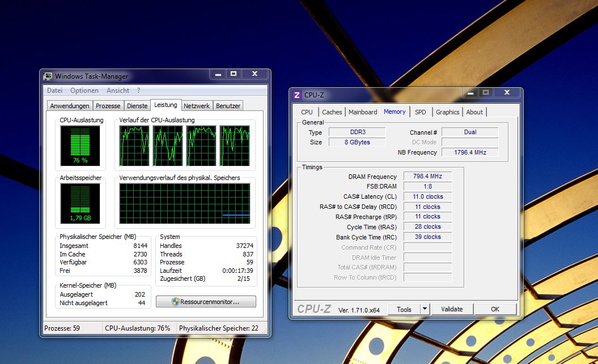Click the Cycle Time 28 clocks value
This screenshot has width=598, height=364.
point(427,226)
